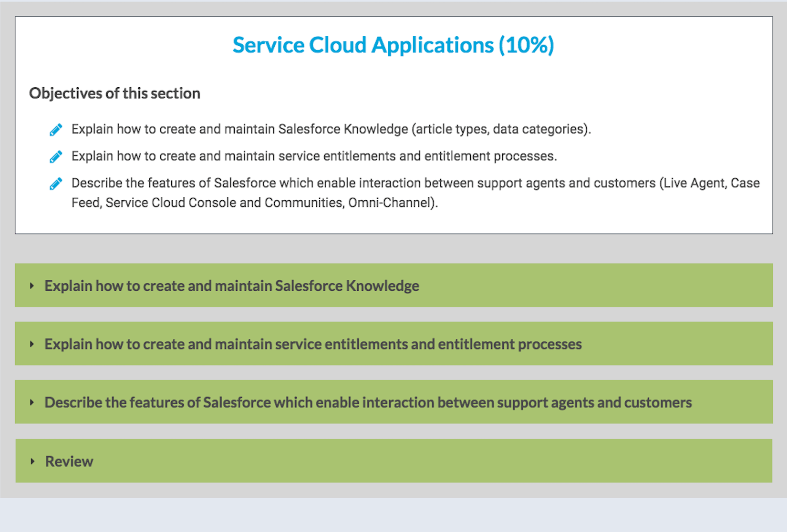Expand the support agents interaction section arrow
The width and height of the screenshot is (787, 532).
click(32, 402)
